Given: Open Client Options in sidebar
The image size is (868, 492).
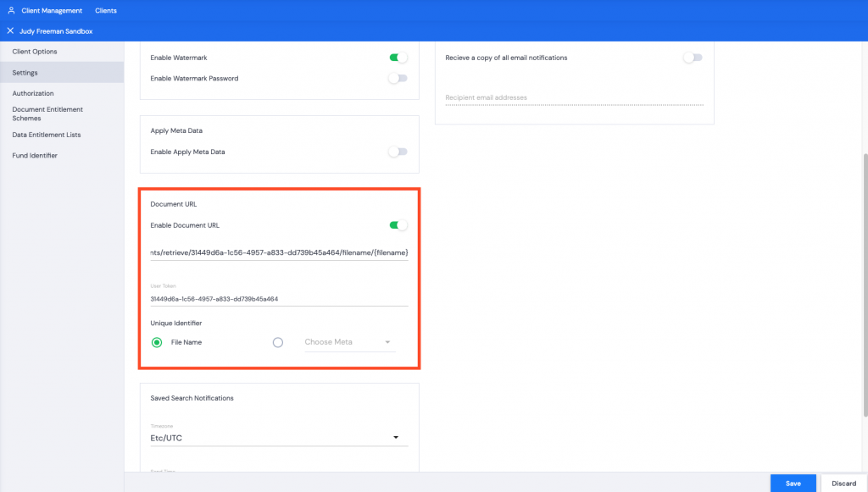Looking at the screenshot, I should [x=62, y=52].
